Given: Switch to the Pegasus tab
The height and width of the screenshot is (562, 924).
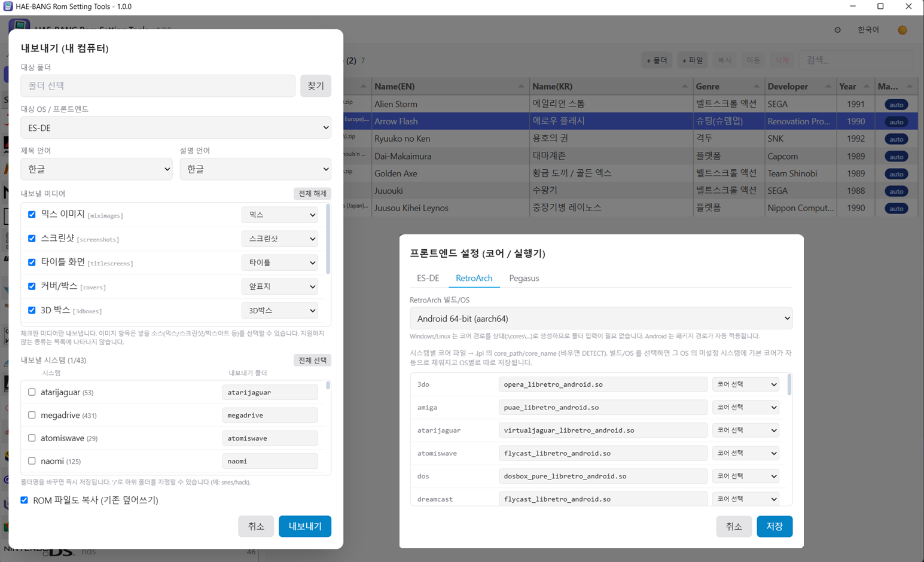Looking at the screenshot, I should (524, 278).
